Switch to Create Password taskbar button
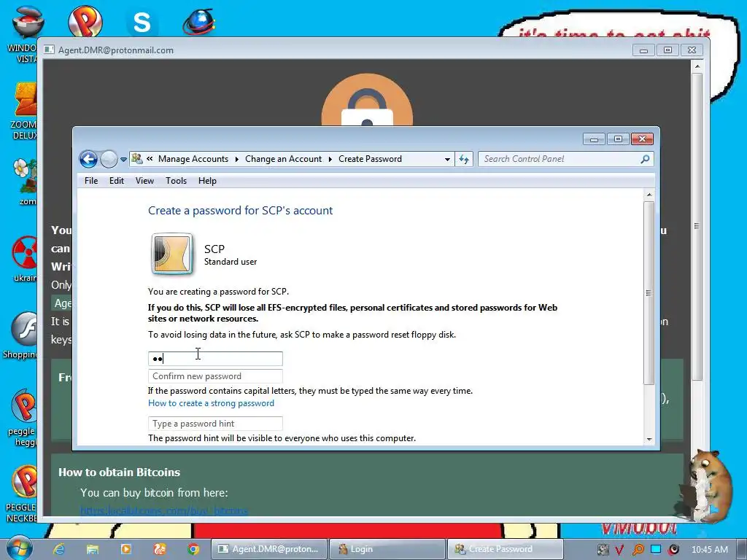The image size is (747, 560). click(505, 549)
